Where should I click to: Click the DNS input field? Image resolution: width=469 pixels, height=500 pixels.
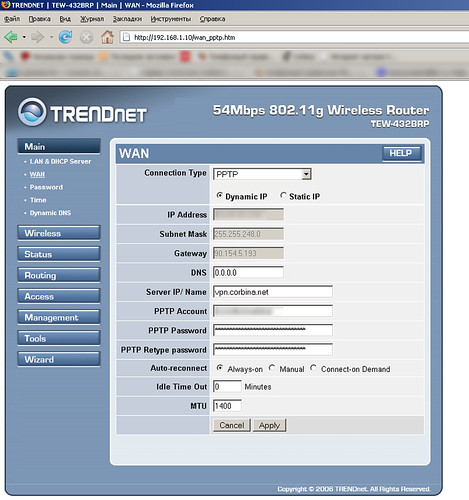[248, 272]
